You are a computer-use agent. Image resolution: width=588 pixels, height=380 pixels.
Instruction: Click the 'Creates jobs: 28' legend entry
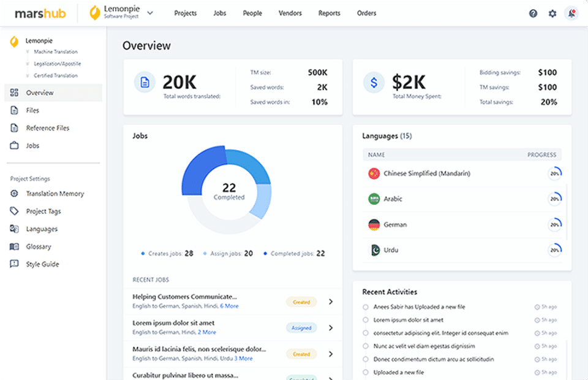tap(167, 254)
